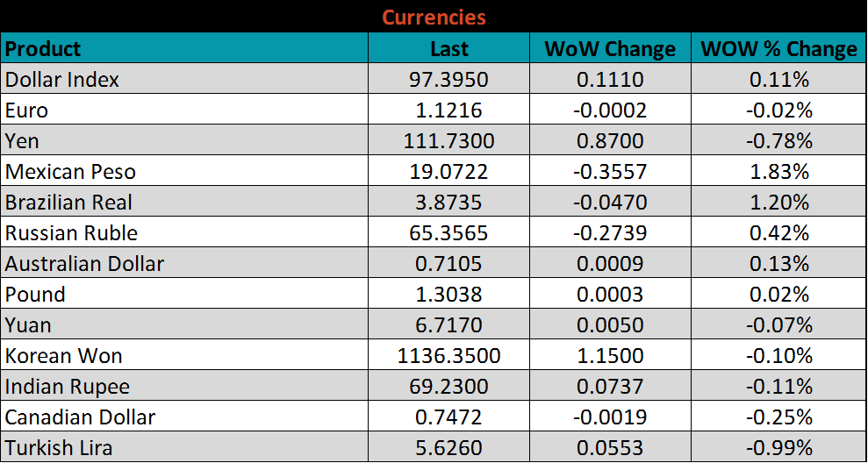Select the Indian Rupee row label
This screenshot has width=868, height=463.
[68, 387]
